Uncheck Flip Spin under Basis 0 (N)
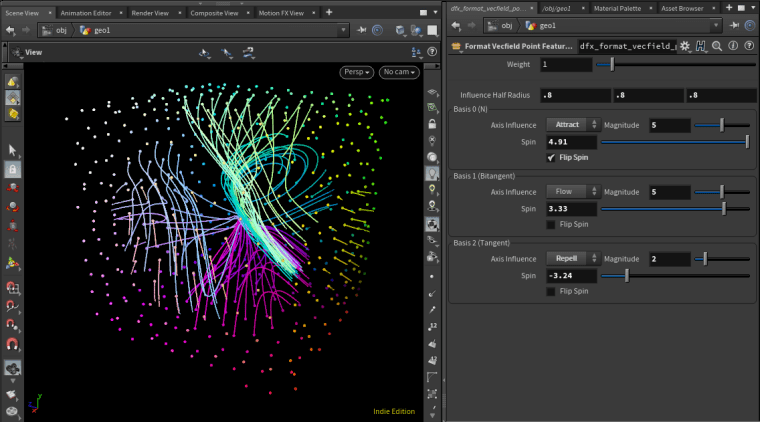Image resolution: width=760 pixels, height=422 pixels. [x=552, y=158]
